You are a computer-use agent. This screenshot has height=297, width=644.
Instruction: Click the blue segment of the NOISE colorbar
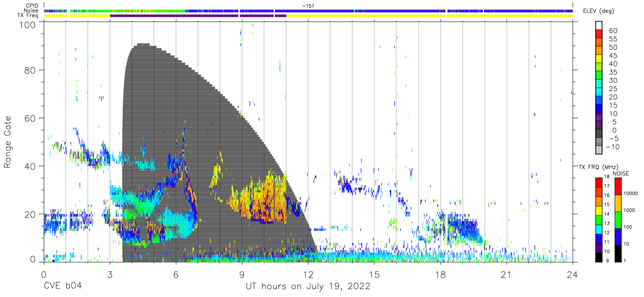click(618, 237)
